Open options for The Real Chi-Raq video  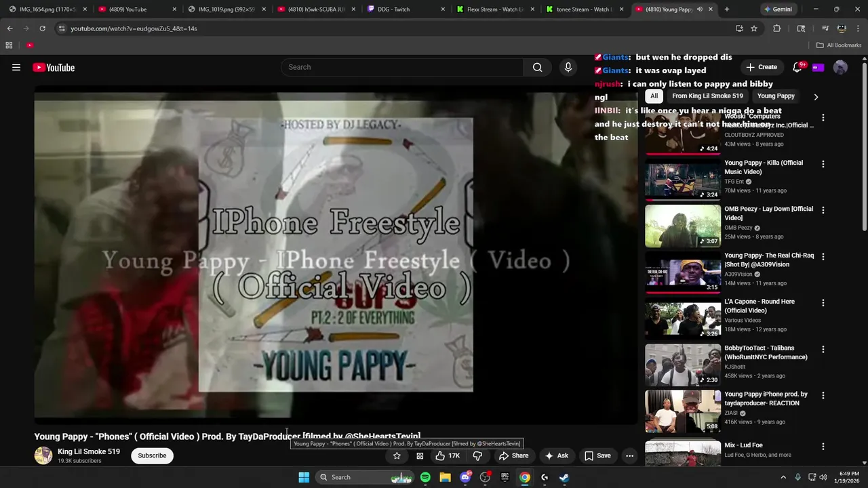coord(823,257)
